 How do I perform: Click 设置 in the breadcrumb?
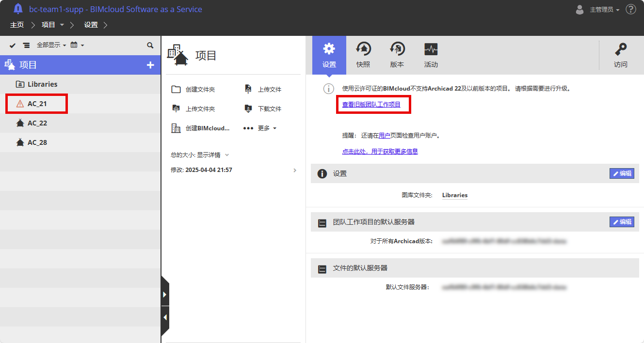[x=91, y=25]
